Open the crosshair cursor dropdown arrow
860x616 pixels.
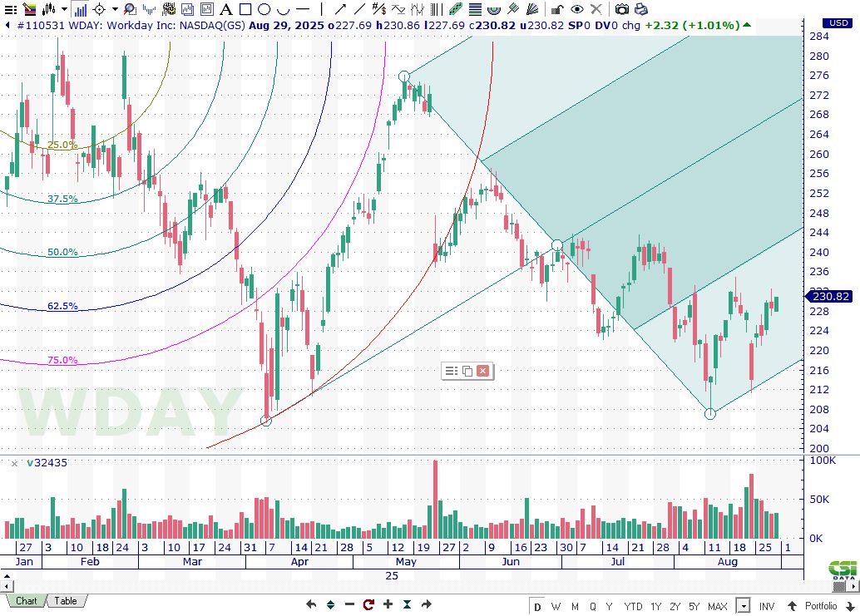coord(113,9)
